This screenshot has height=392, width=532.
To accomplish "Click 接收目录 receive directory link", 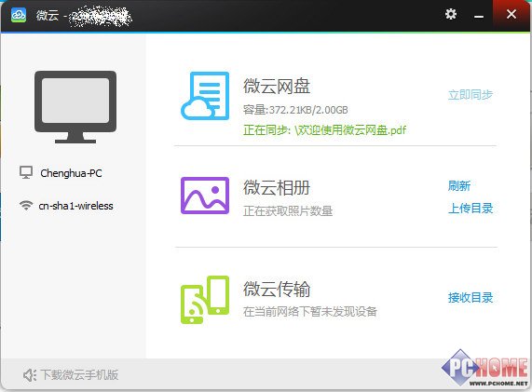I will 471,298.
